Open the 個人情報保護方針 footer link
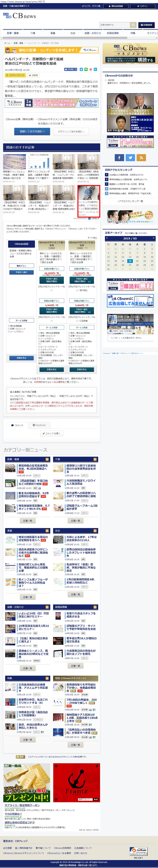 tap(24, 848)
